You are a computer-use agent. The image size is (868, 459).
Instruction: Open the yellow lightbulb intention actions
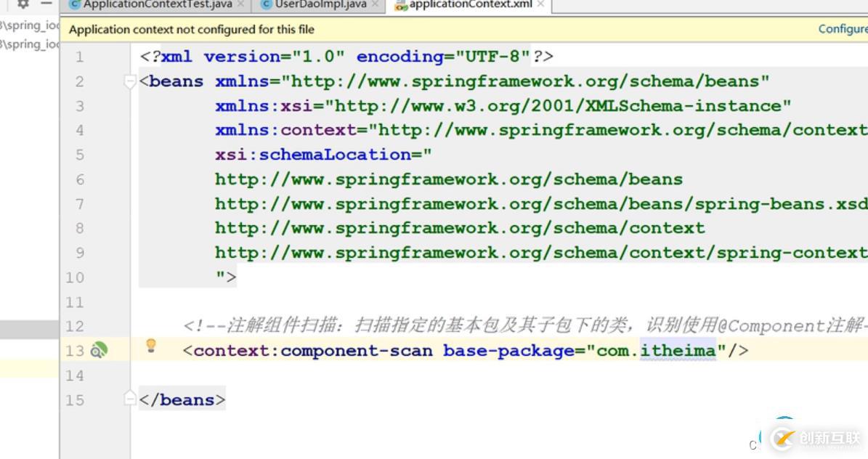pyautogui.click(x=150, y=346)
